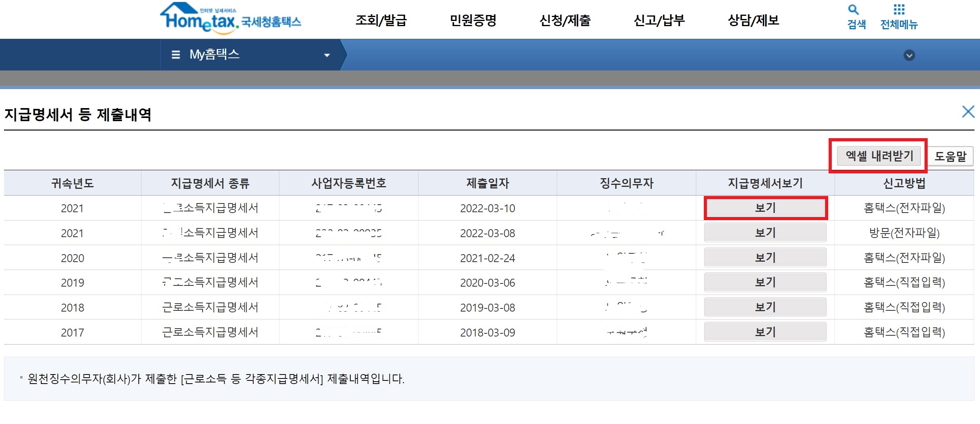The height and width of the screenshot is (424, 980).
Task: Expand the chevron on the blue navigation bar
Action: (909, 55)
